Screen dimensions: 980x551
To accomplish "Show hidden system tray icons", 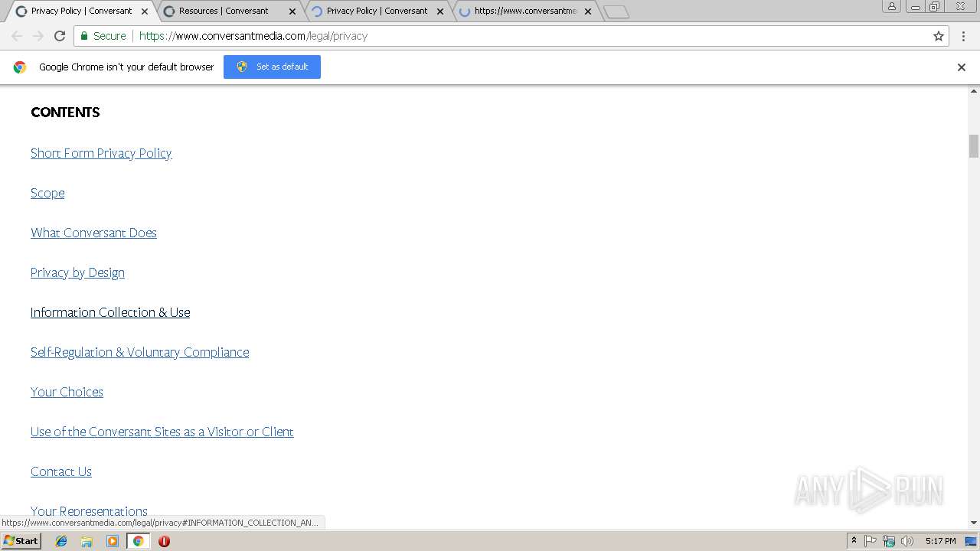I will 854,541.
